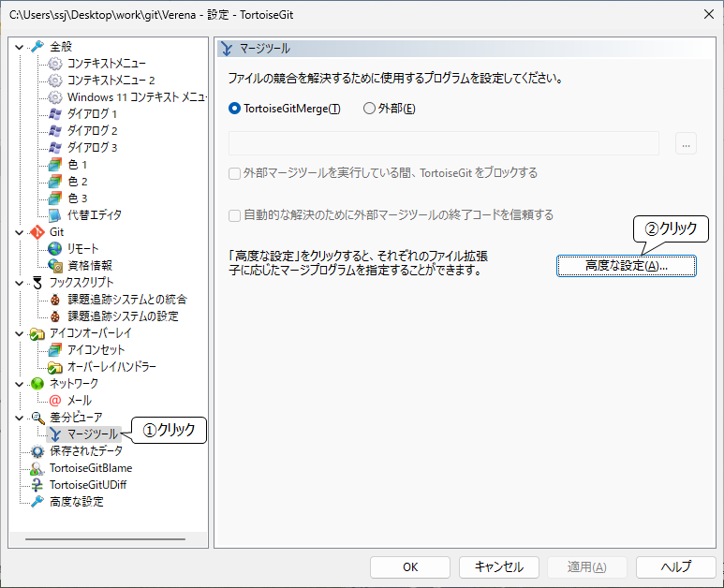Click the folder icon beside アイコンオーバーレイ
Screen dimensions: 724x588
(x=37, y=333)
